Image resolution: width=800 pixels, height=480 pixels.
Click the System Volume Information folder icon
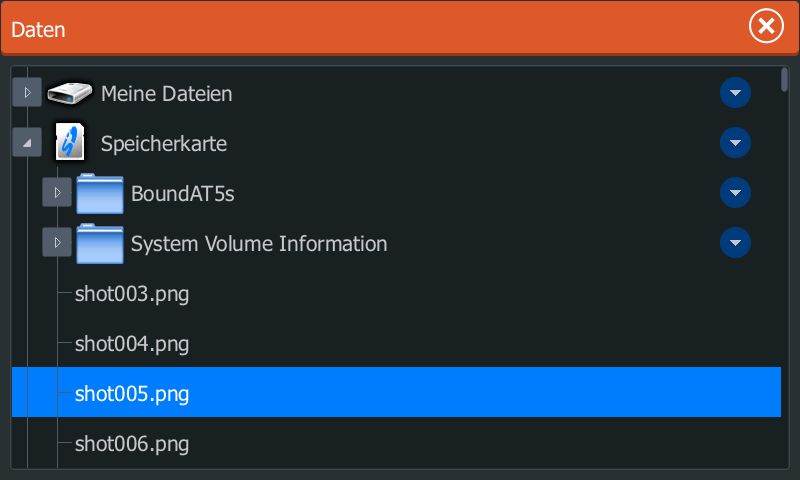pos(99,243)
